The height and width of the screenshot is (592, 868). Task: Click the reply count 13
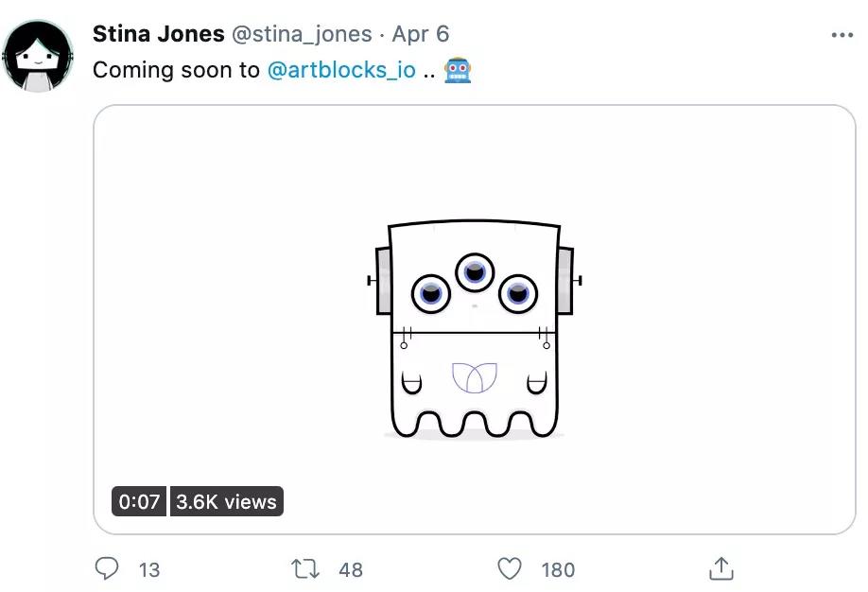(149, 569)
